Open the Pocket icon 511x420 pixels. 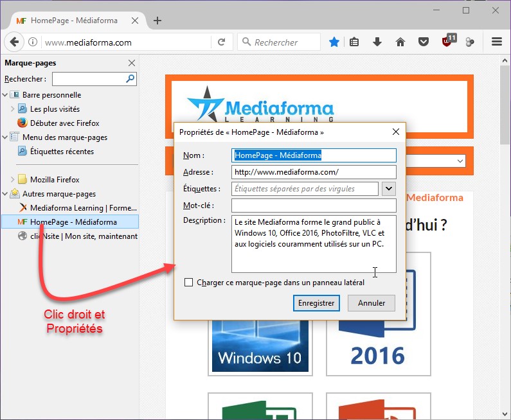pos(424,42)
